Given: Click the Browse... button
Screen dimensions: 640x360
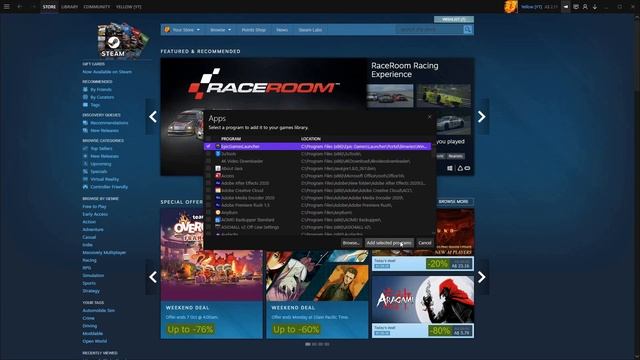Looking at the screenshot, I should [x=351, y=243].
